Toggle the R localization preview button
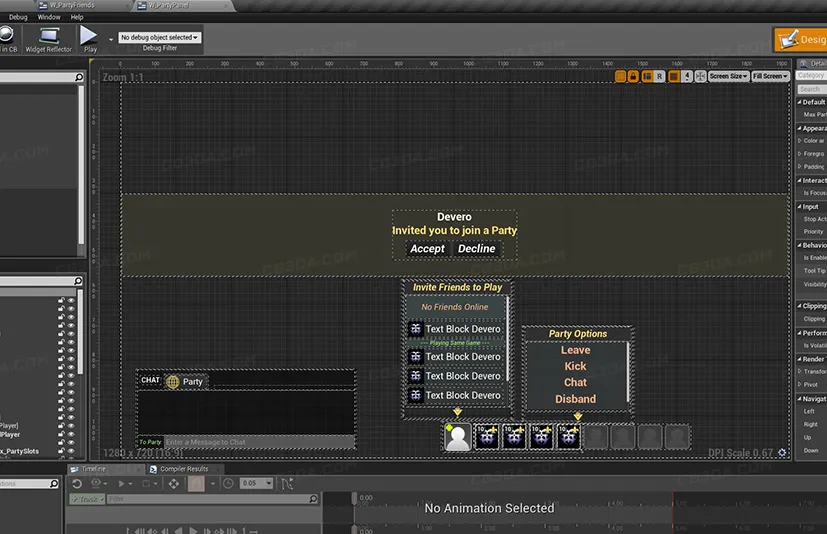 (659, 77)
